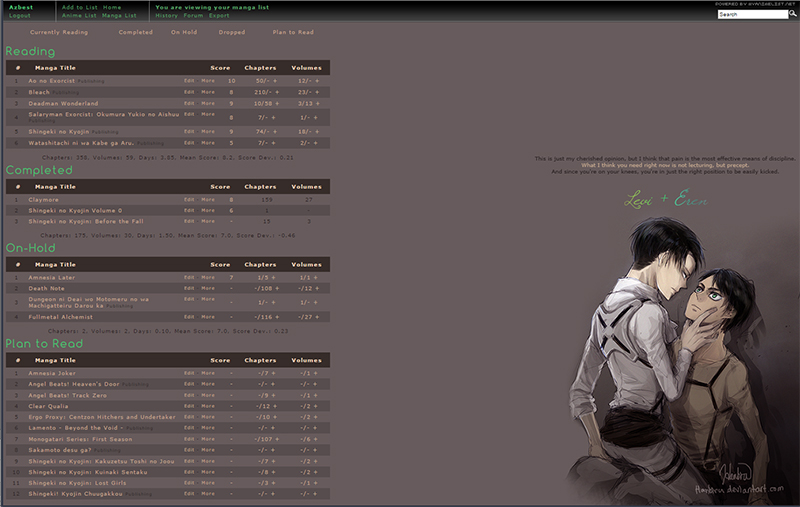Log out using the Logout link
The height and width of the screenshot is (507, 800).
tap(19, 16)
